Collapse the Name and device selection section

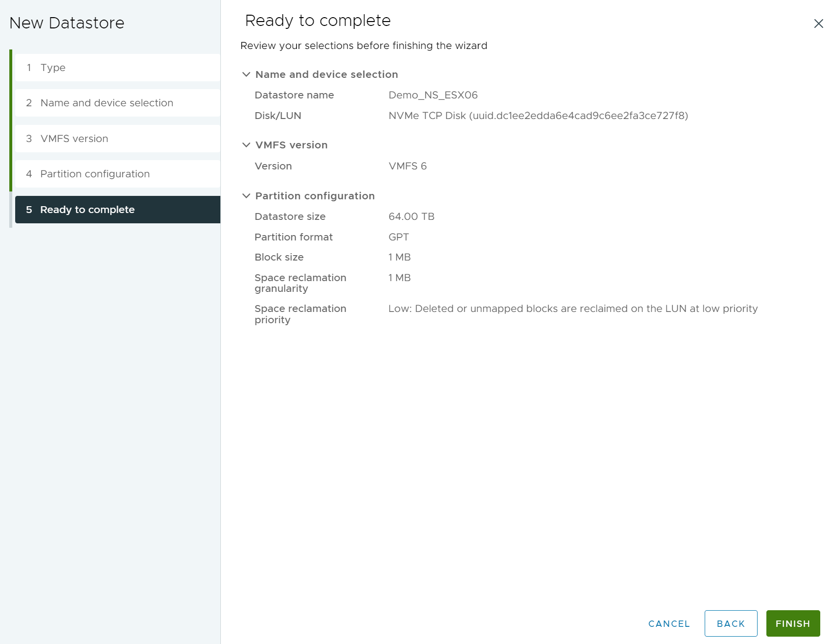point(246,74)
